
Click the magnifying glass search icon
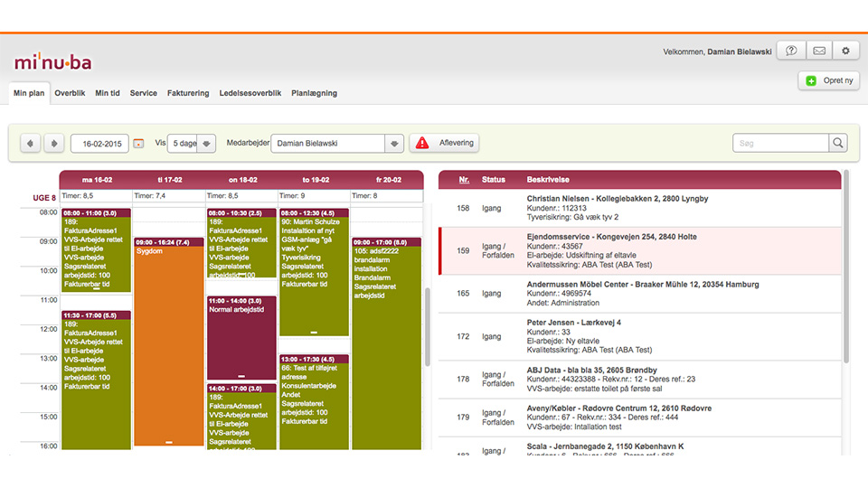pos(838,144)
